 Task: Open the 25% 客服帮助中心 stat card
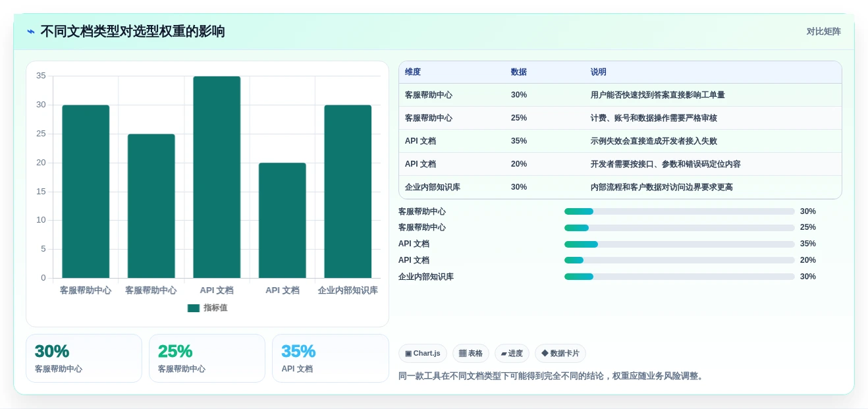[x=207, y=358]
